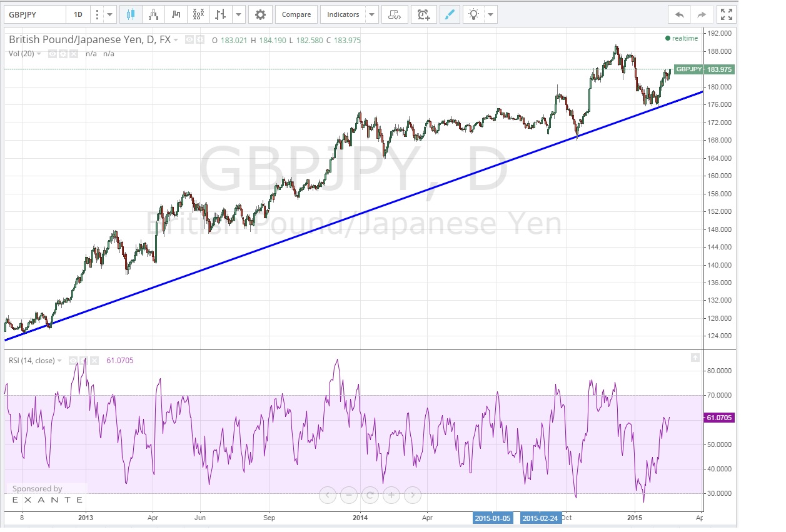Click the Compare button
The width and height of the screenshot is (786, 532).
point(296,14)
